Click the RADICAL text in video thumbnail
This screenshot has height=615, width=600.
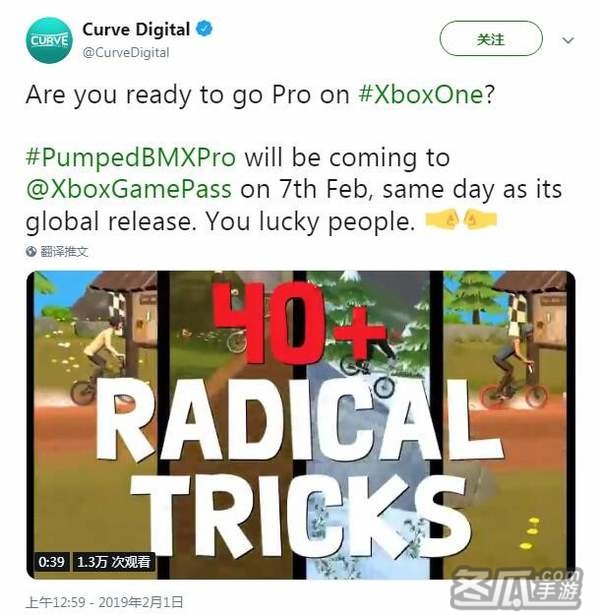pos(299,420)
